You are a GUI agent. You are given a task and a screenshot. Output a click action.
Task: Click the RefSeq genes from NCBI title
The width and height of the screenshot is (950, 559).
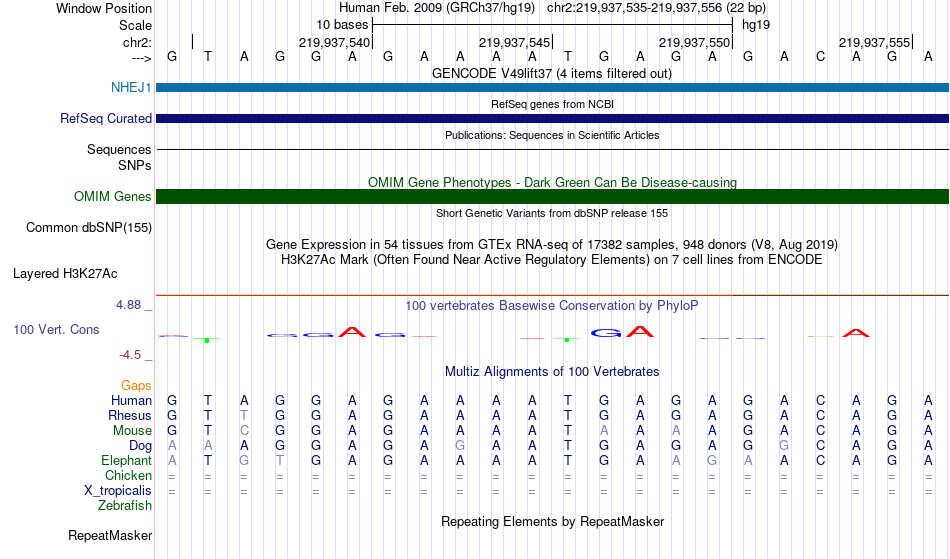(x=553, y=104)
